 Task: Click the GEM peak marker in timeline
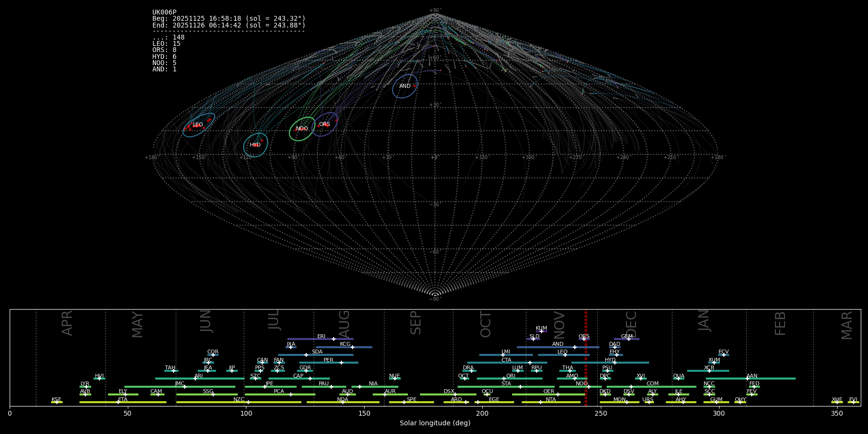(x=628, y=339)
